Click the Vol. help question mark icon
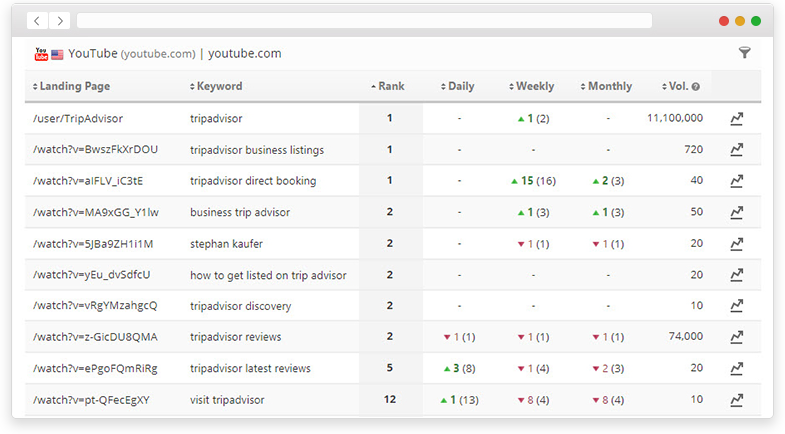 pyautogui.click(x=695, y=87)
